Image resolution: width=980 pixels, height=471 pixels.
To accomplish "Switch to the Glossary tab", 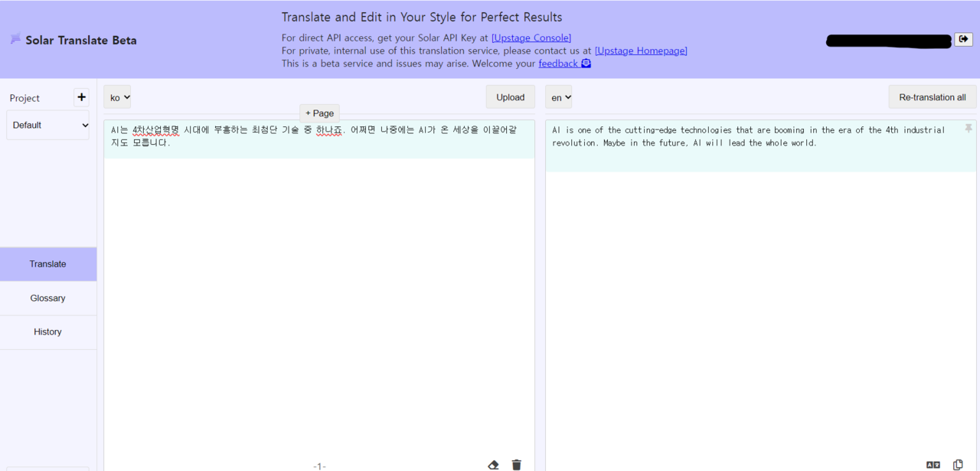I will 47,298.
